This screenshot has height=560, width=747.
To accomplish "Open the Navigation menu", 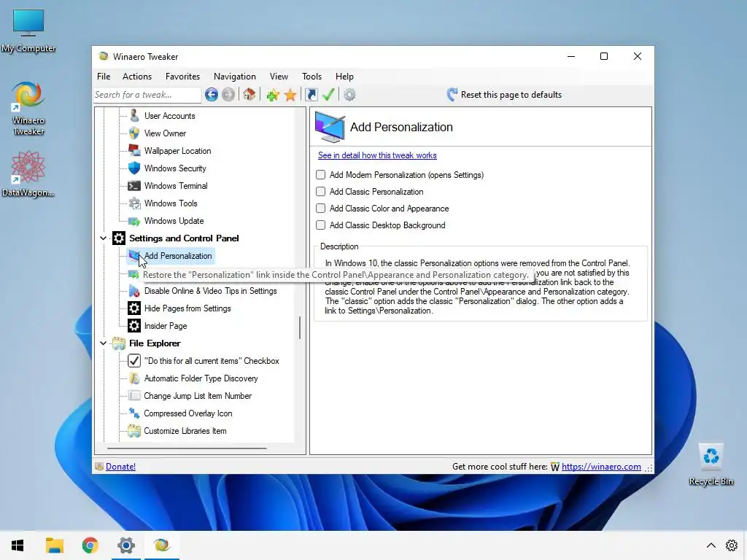I will pyautogui.click(x=234, y=76).
